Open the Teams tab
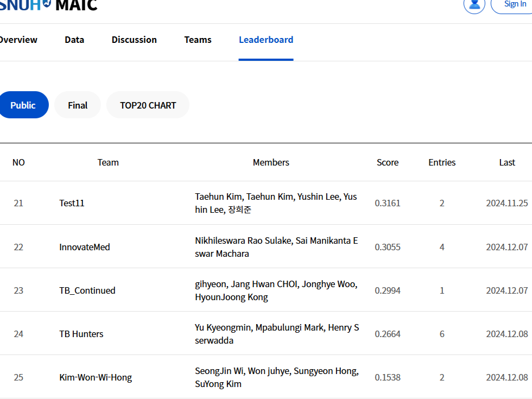 tap(198, 40)
